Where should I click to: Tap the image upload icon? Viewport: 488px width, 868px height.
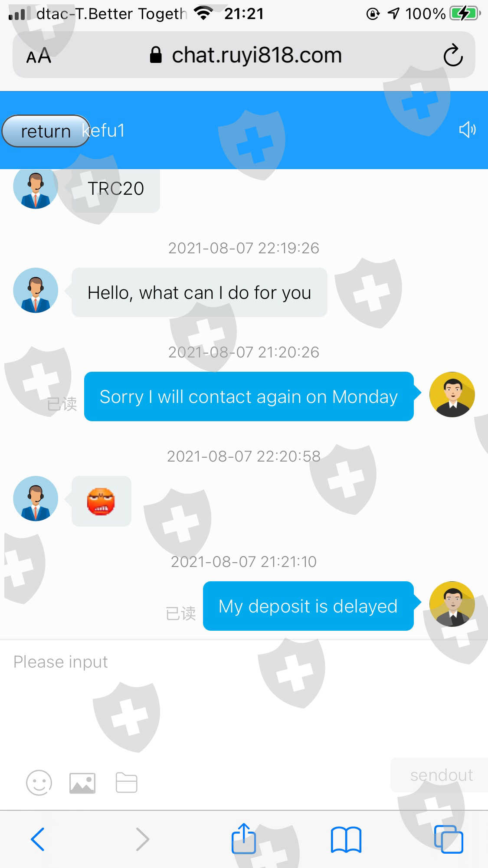pyautogui.click(x=82, y=783)
